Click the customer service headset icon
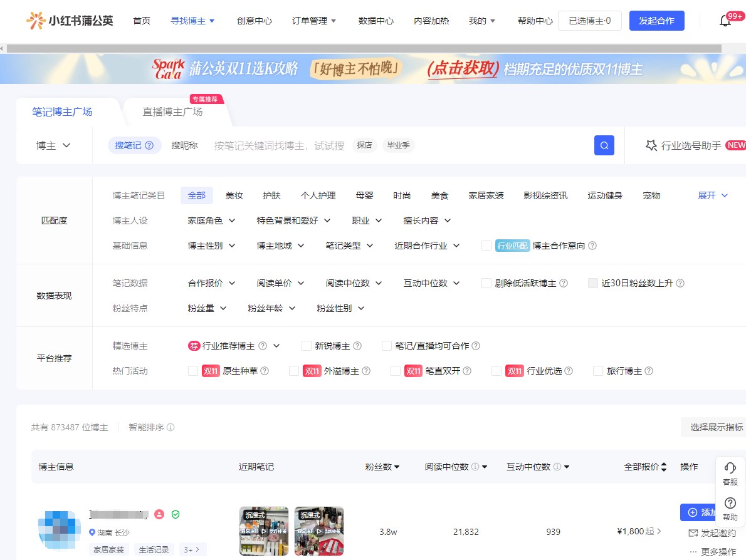This screenshot has width=746, height=560. 730,468
